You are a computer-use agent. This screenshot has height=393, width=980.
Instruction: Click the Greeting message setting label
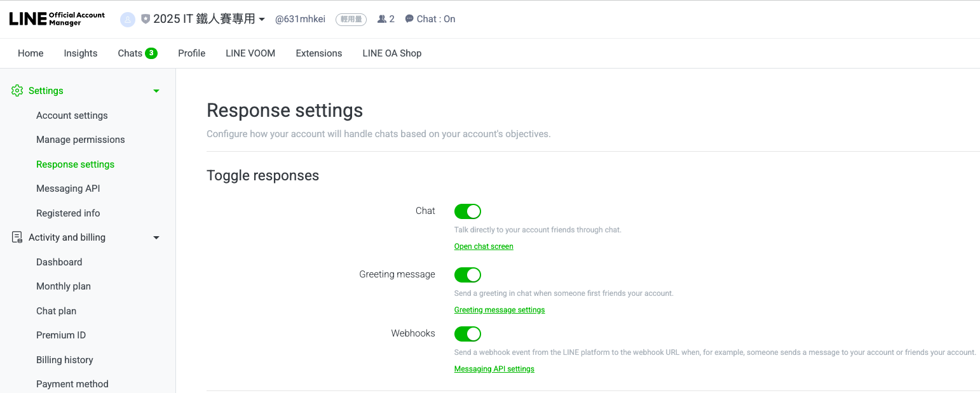[x=397, y=274]
